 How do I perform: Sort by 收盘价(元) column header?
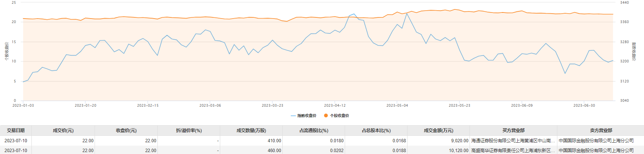[126, 131]
